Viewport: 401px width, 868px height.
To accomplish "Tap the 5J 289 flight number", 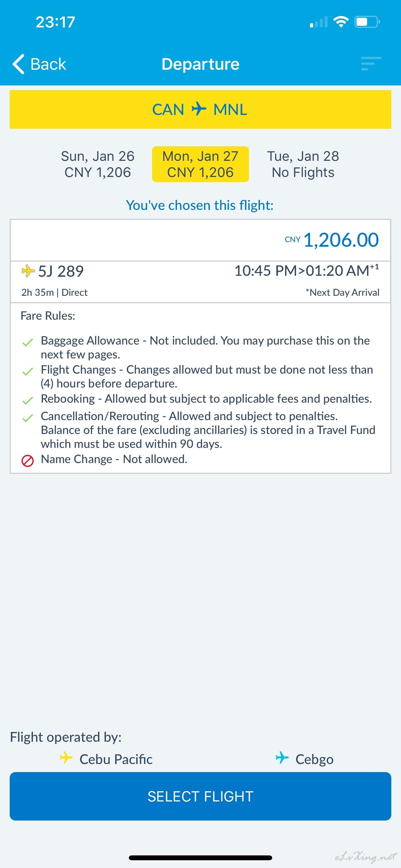I will pyautogui.click(x=61, y=271).
